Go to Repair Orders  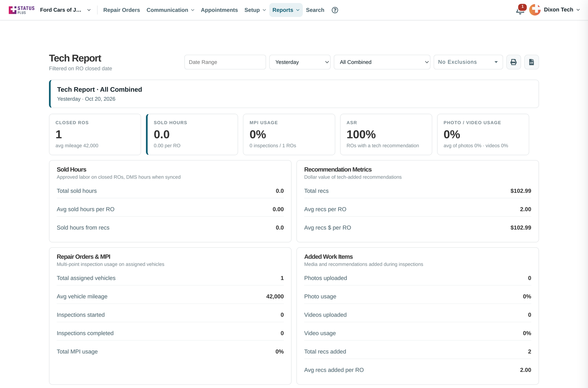click(122, 10)
